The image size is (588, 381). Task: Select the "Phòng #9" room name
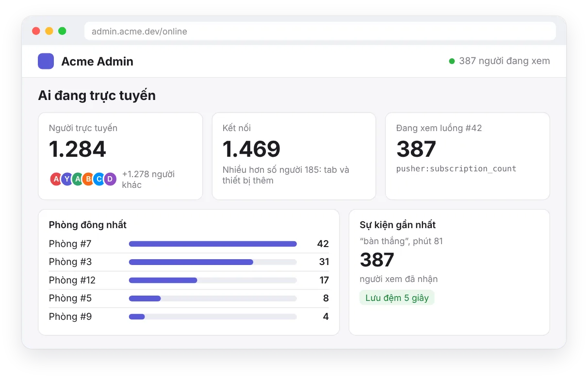(x=70, y=316)
